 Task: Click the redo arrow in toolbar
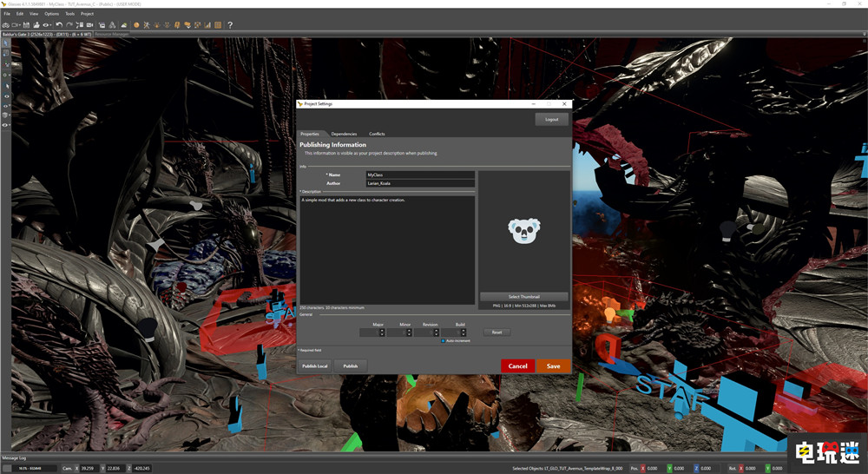click(69, 25)
